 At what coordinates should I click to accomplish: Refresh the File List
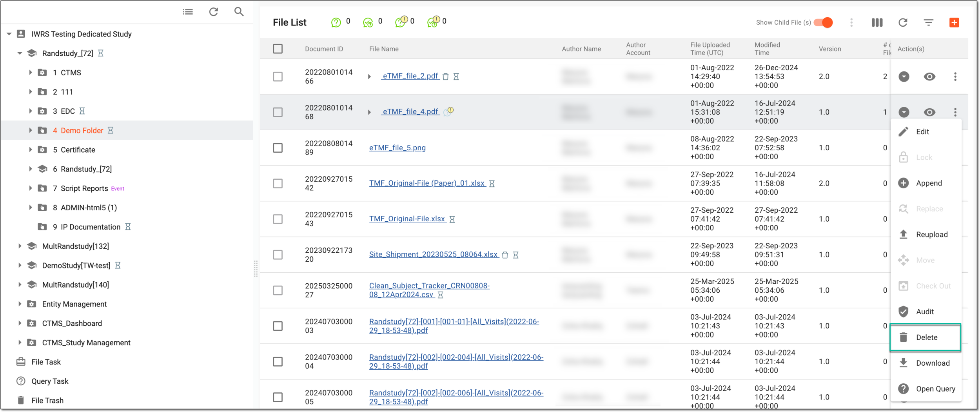903,22
